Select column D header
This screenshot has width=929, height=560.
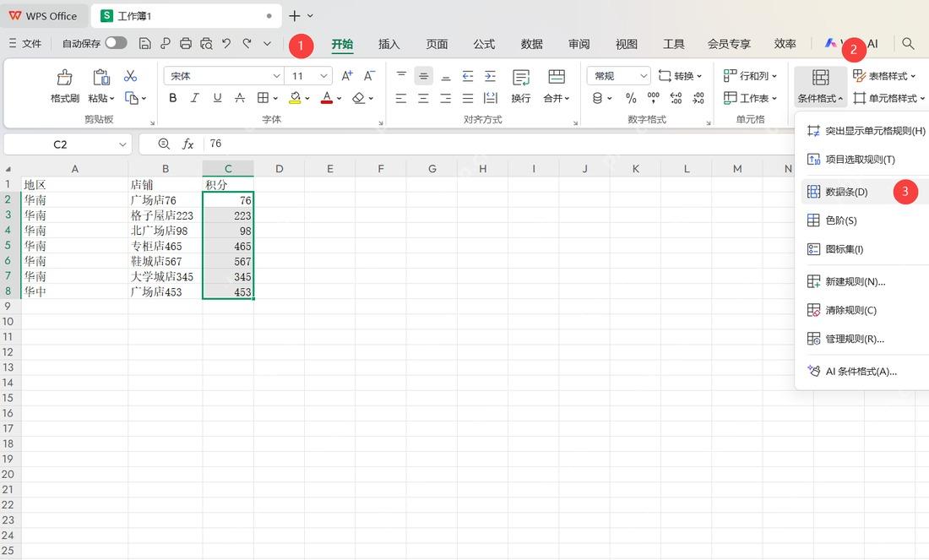(279, 169)
